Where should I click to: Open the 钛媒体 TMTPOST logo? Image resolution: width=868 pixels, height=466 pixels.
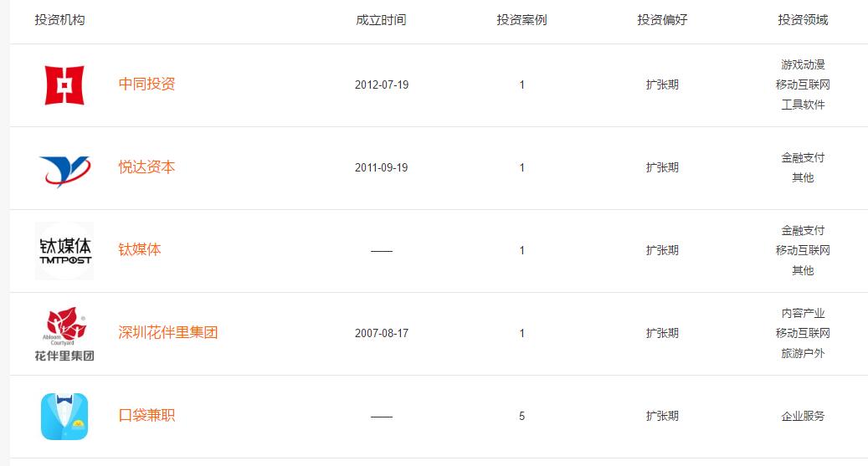64,251
